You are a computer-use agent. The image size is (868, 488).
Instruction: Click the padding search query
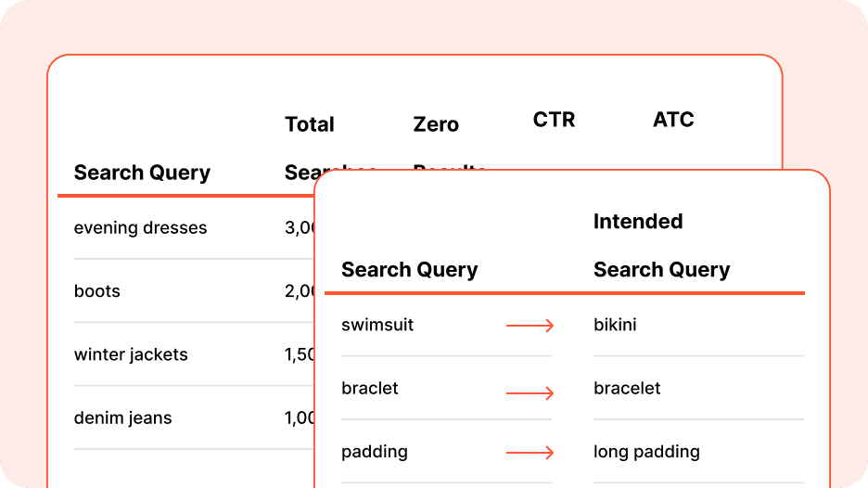tap(375, 452)
